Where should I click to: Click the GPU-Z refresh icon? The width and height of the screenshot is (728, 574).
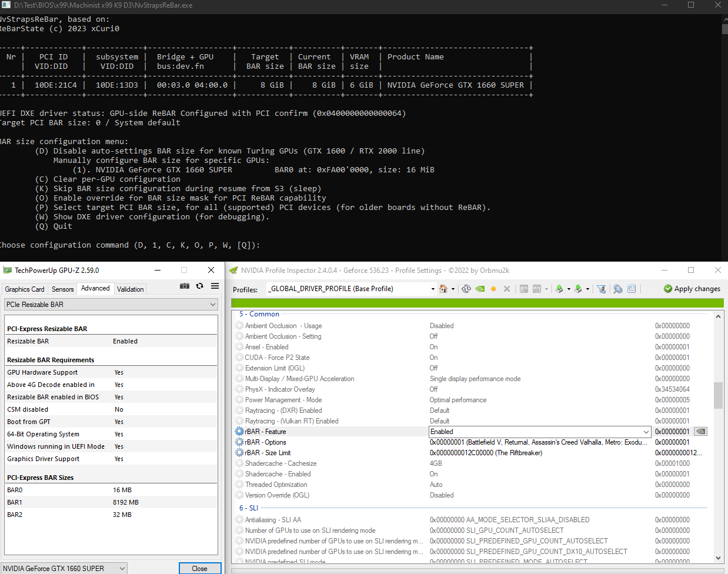pos(200,286)
